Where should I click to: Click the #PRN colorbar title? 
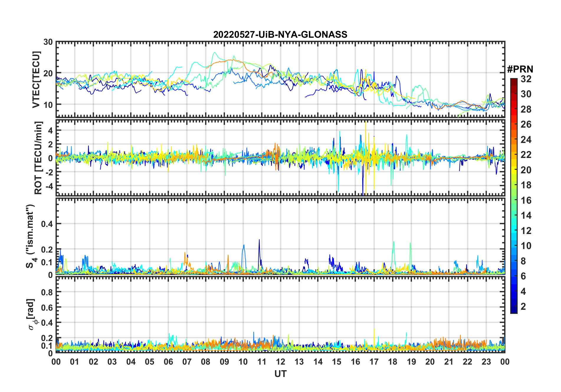[x=520, y=69]
